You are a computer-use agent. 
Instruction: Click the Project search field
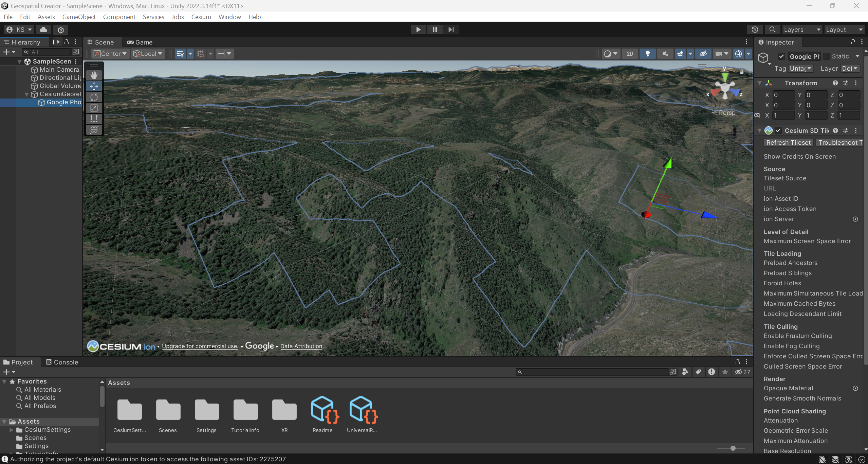(x=592, y=372)
